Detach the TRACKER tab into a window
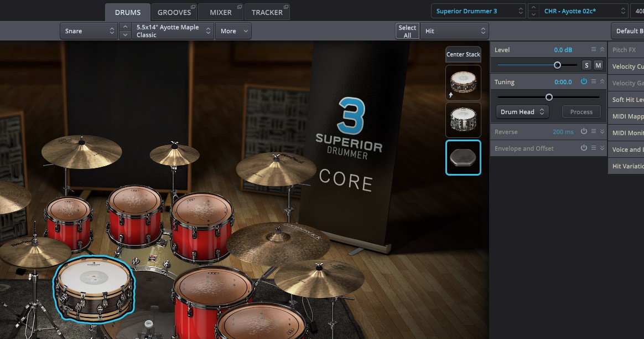Screen dimensions: 644x339 [286, 7]
